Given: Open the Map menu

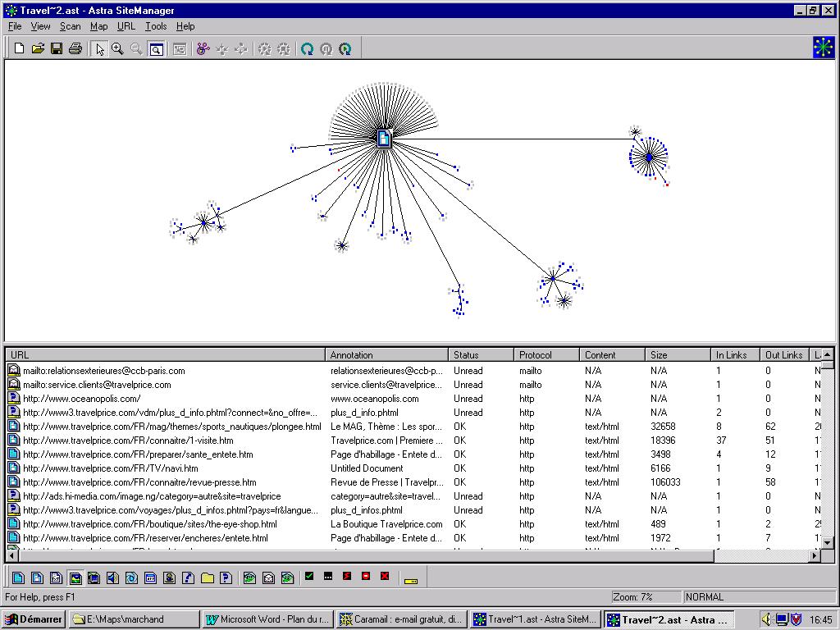Looking at the screenshot, I should pyautogui.click(x=98, y=26).
